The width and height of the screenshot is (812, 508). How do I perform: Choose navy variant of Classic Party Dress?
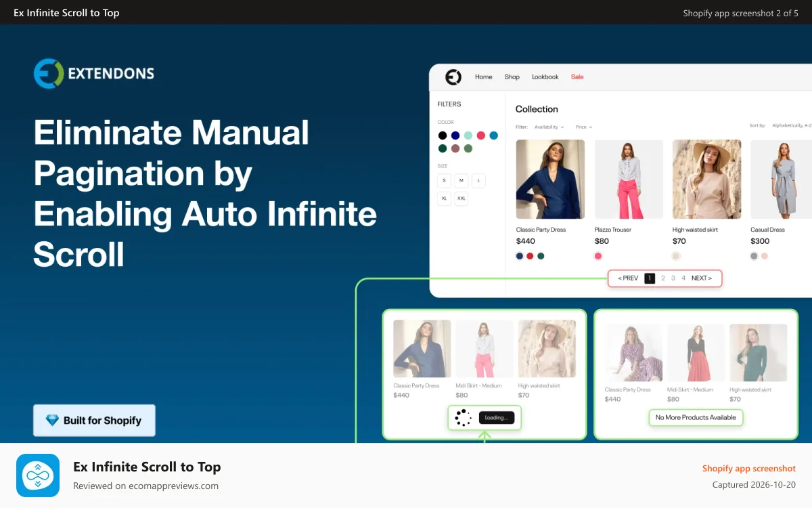(x=520, y=256)
